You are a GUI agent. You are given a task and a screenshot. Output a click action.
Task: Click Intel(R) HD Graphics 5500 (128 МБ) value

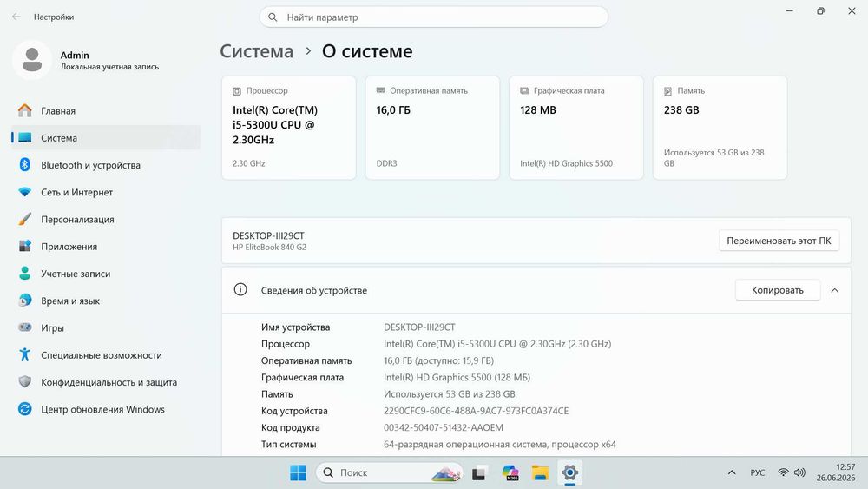[x=457, y=377]
